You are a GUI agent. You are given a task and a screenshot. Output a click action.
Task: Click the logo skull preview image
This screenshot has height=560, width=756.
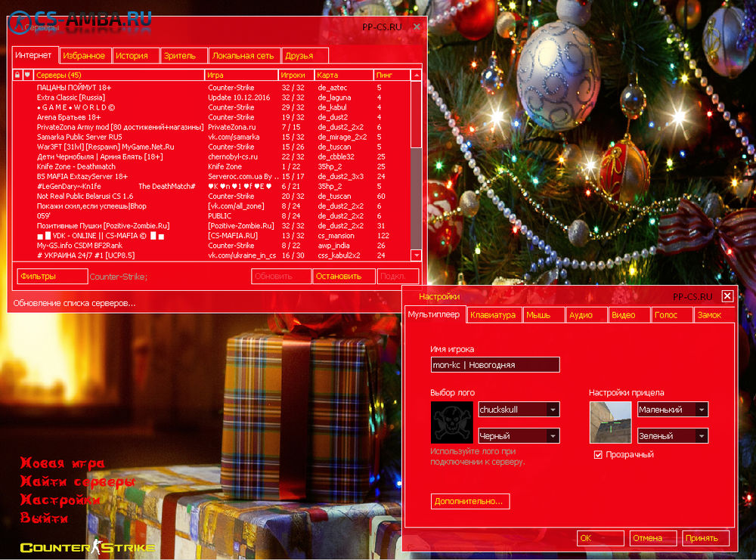point(451,422)
